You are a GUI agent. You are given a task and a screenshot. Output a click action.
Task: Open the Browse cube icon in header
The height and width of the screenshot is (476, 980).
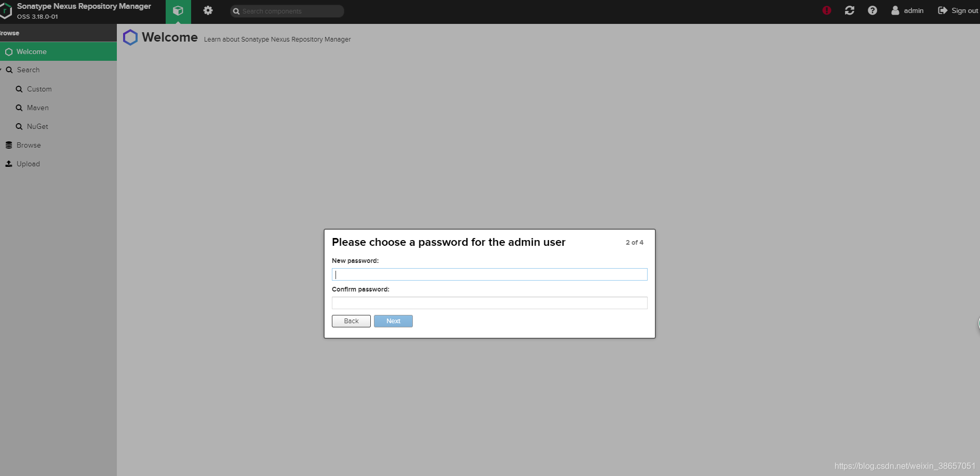(178, 11)
